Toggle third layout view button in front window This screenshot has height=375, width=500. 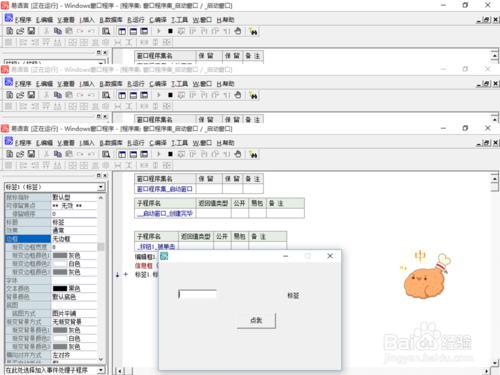pyautogui.click(x=144, y=154)
